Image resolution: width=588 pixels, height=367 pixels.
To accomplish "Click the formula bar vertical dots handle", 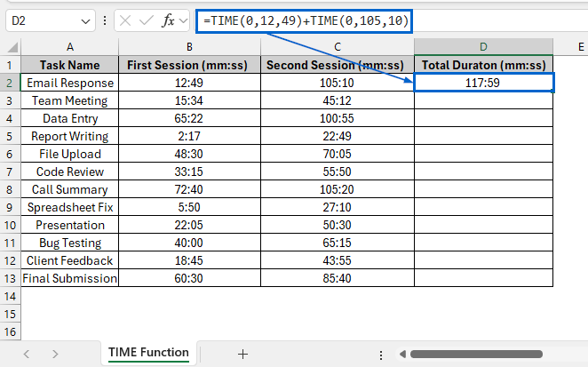I will point(105,20).
